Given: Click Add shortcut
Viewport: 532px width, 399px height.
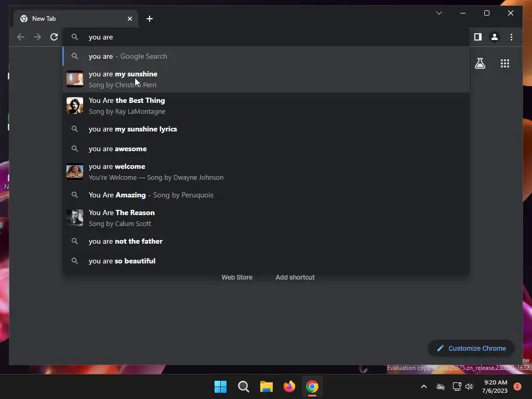Looking at the screenshot, I should (295, 277).
